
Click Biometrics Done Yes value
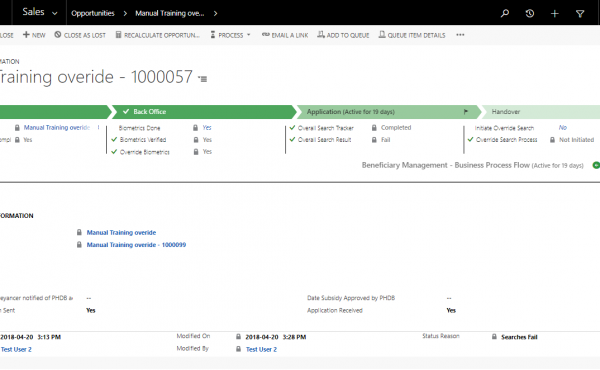pos(207,127)
